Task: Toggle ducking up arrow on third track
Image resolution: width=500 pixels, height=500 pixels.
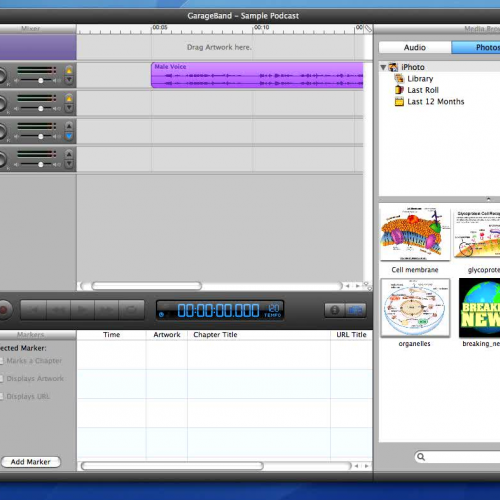Action: pyautogui.click(x=69, y=126)
